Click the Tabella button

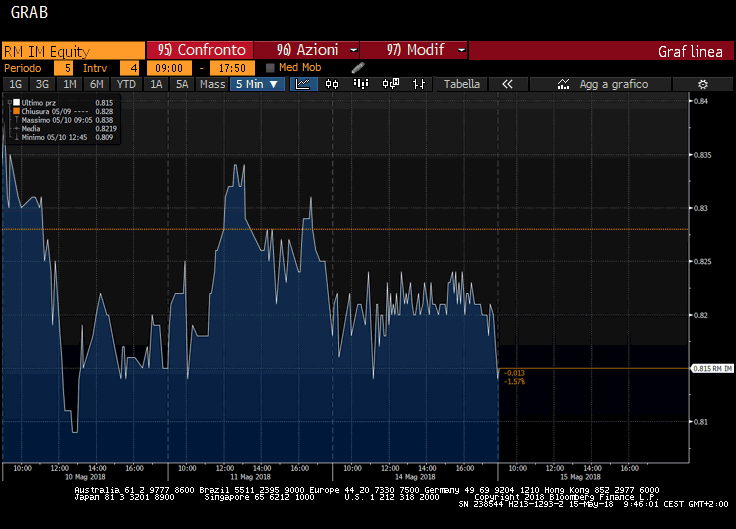coord(462,84)
